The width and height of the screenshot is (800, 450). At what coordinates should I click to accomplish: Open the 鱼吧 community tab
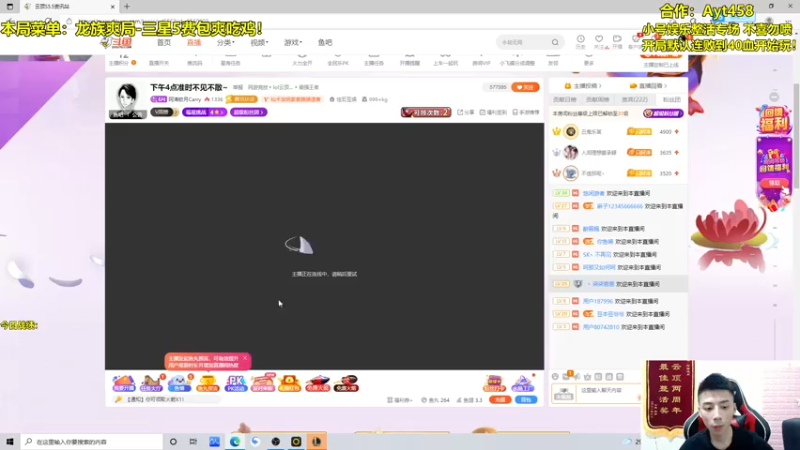point(325,42)
